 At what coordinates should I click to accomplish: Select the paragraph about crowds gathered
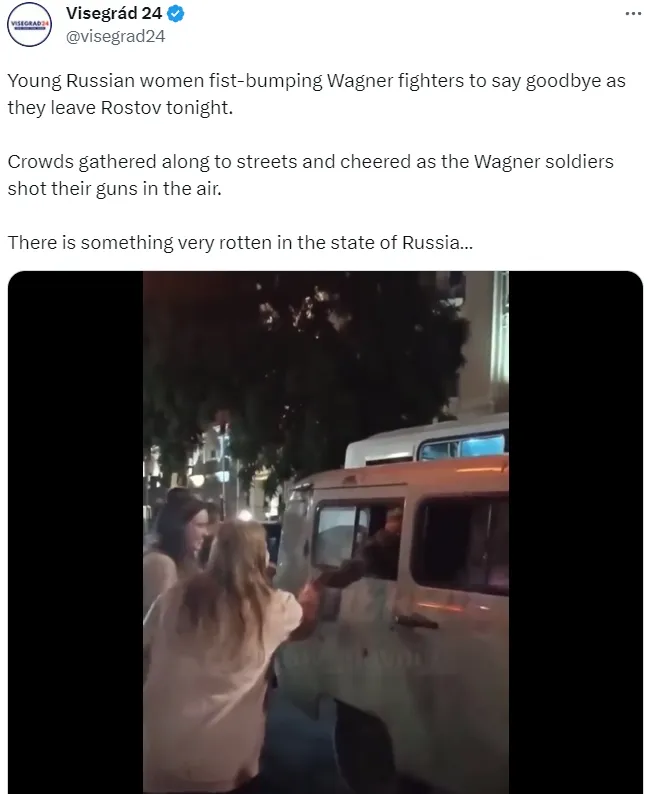pos(310,175)
